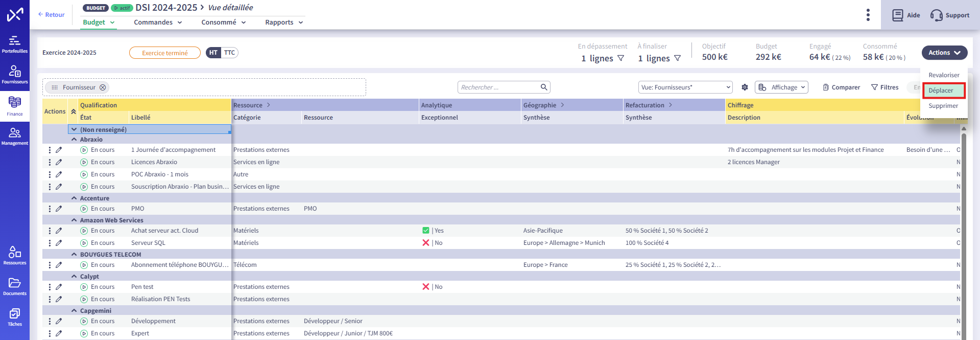Open row menu for Développement line
The image size is (980, 340).
50,321
